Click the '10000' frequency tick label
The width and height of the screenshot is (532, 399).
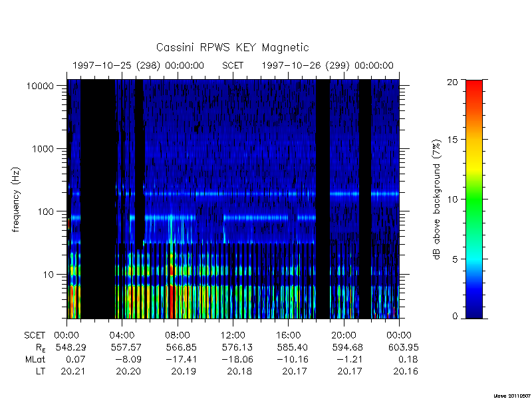point(41,86)
